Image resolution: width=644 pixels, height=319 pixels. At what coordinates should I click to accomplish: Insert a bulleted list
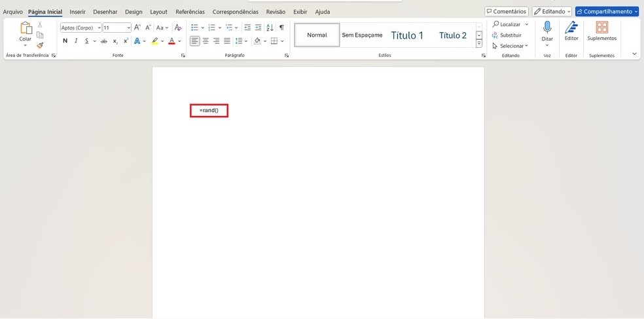point(194,28)
